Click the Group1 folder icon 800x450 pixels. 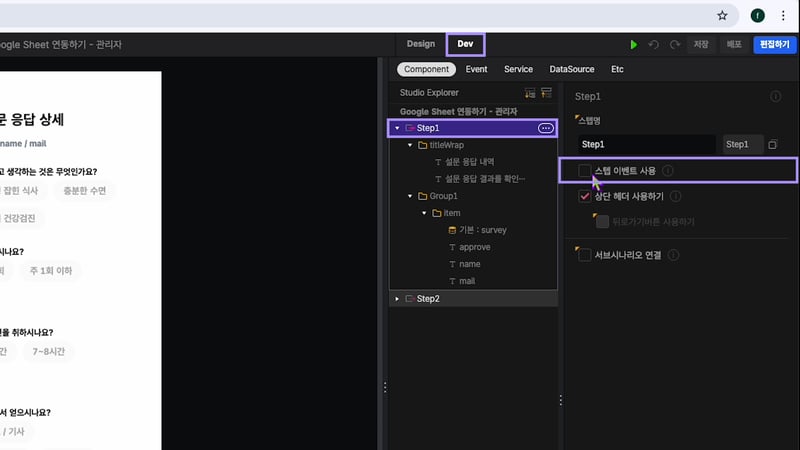coord(422,196)
